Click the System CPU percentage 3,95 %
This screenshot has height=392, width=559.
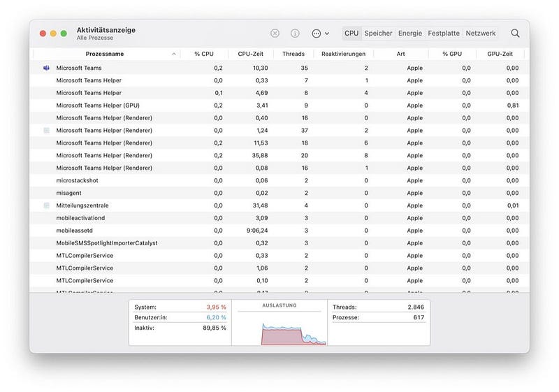216,307
